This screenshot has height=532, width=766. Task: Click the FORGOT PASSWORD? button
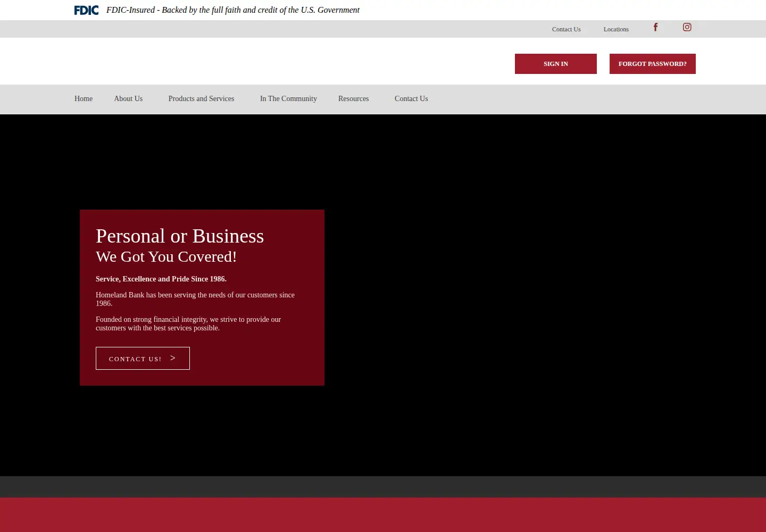click(653, 64)
